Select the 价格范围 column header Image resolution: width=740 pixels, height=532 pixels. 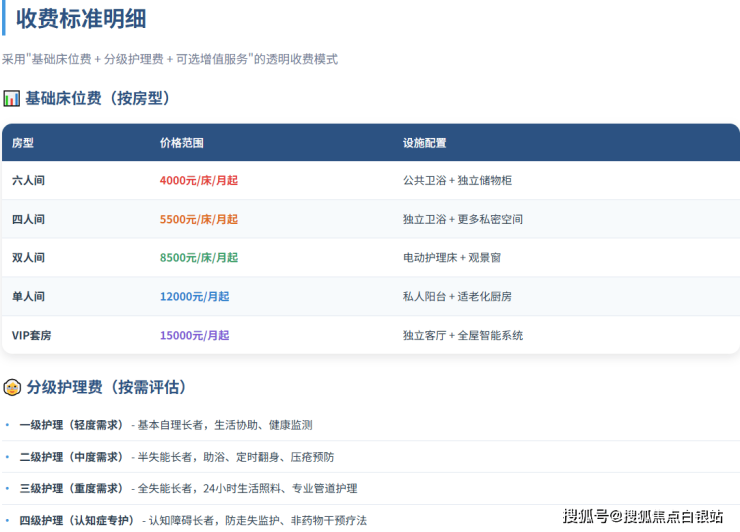pos(181,143)
